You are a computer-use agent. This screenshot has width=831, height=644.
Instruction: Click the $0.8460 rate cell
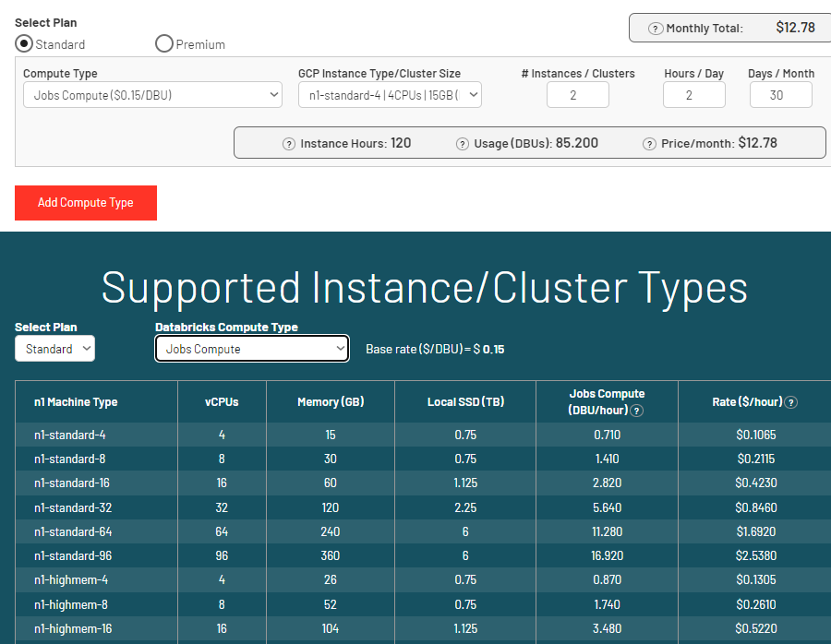pyautogui.click(x=755, y=507)
